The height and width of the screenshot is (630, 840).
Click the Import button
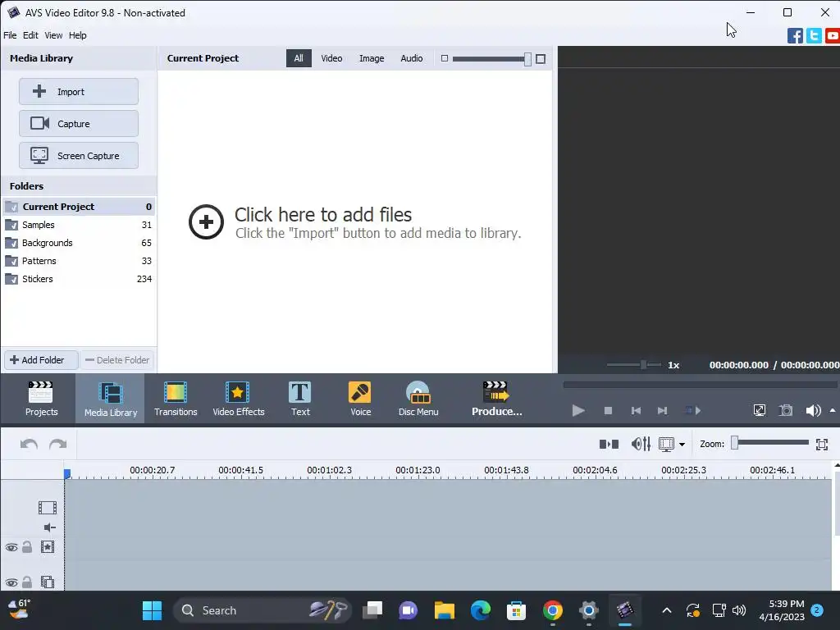click(x=79, y=92)
